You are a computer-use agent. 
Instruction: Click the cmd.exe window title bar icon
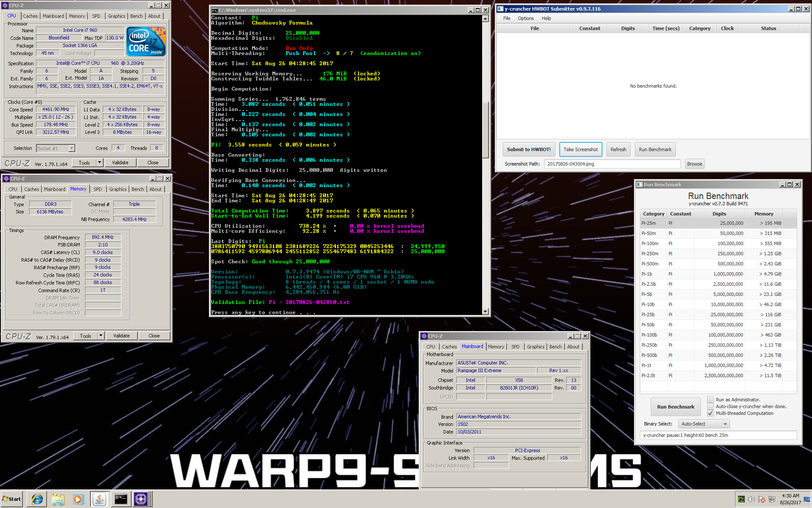click(214, 10)
